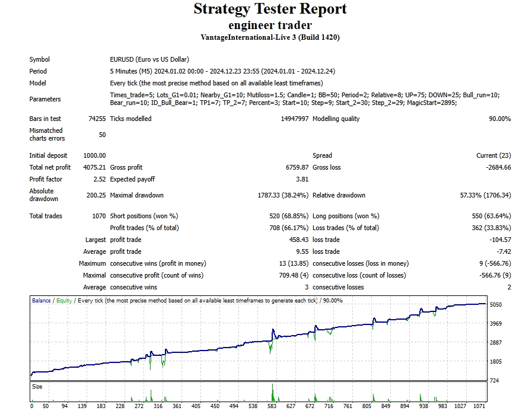The height and width of the screenshot is (414, 532).
Task: Select Total net profit value "4075.21"
Action: click(94, 167)
